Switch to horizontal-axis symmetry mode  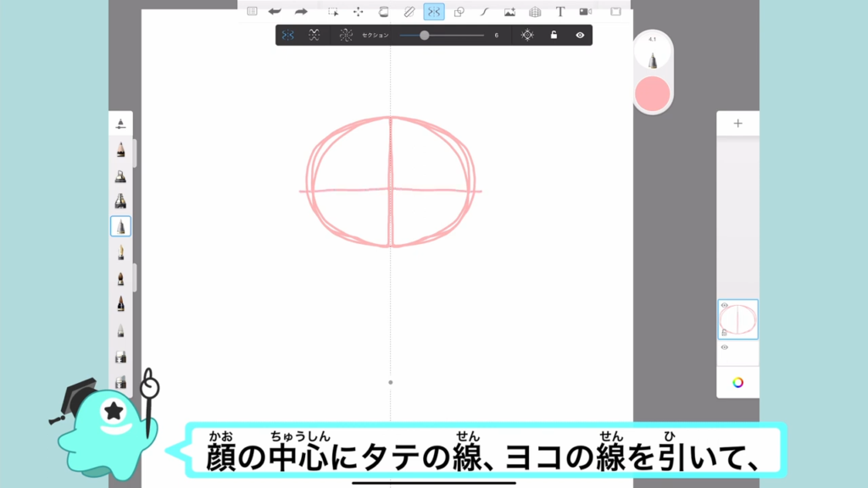pos(314,36)
